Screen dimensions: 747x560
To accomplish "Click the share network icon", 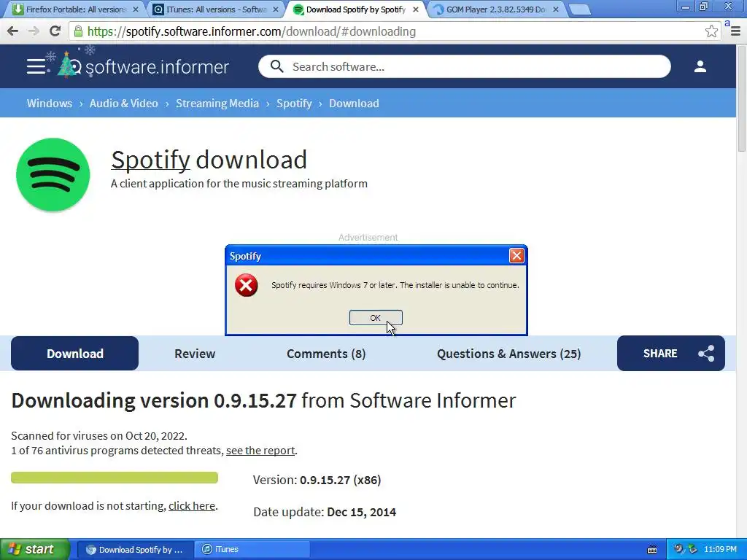I will point(706,354).
